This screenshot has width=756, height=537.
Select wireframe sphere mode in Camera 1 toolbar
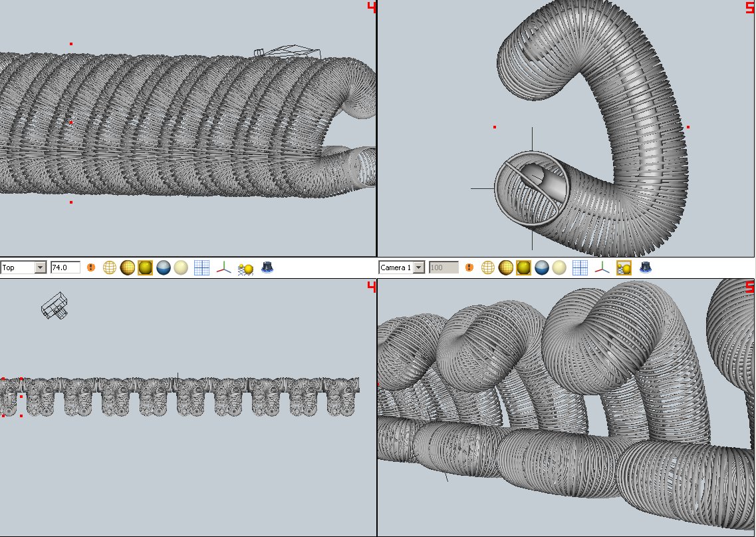click(488, 268)
